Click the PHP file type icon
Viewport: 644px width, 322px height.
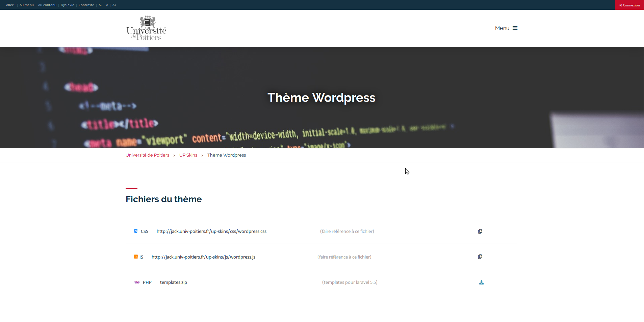point(137,282)
